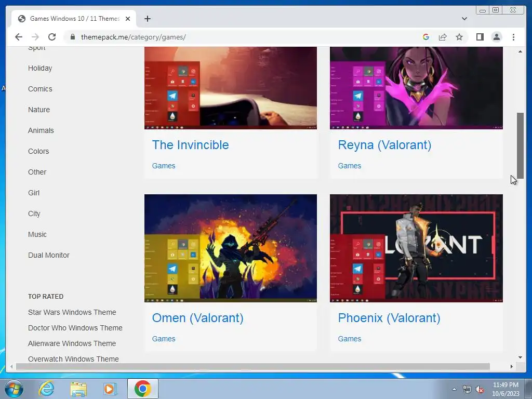Click the horizontal scrollbar left arrow
Image resolution: width=532 pixels, height=399 pixels.
(x=11, y=366)
